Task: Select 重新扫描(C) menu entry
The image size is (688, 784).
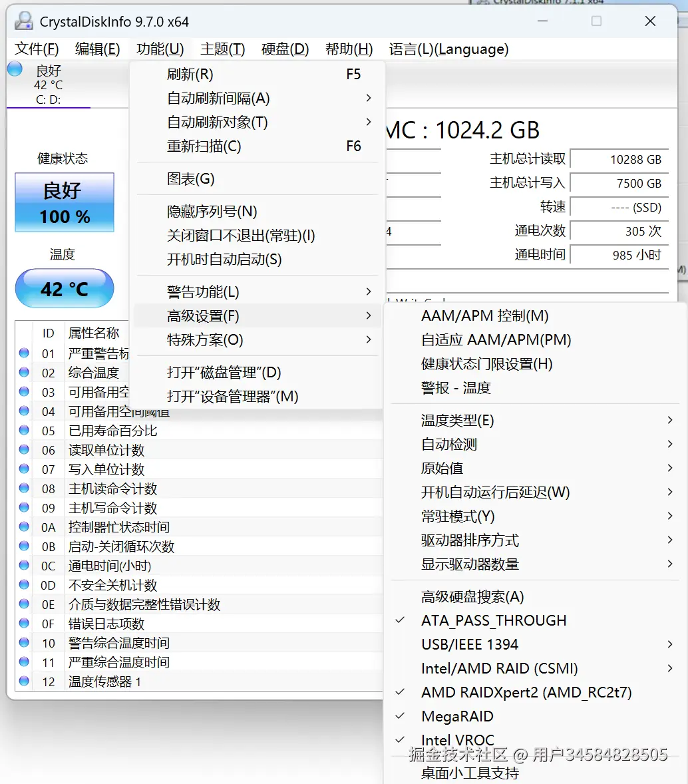Action: tap(257, 146)
